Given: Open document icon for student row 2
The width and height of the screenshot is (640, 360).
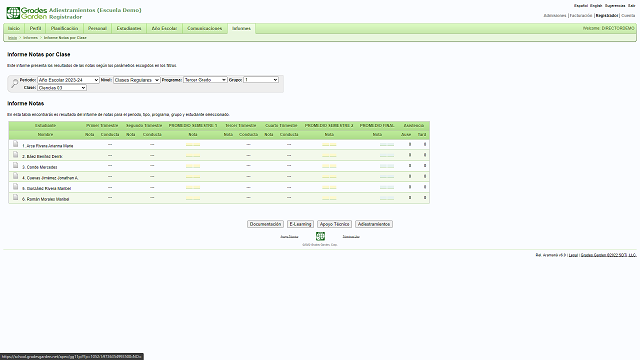Looking at the screenshot, I should (x=16, y=154).
